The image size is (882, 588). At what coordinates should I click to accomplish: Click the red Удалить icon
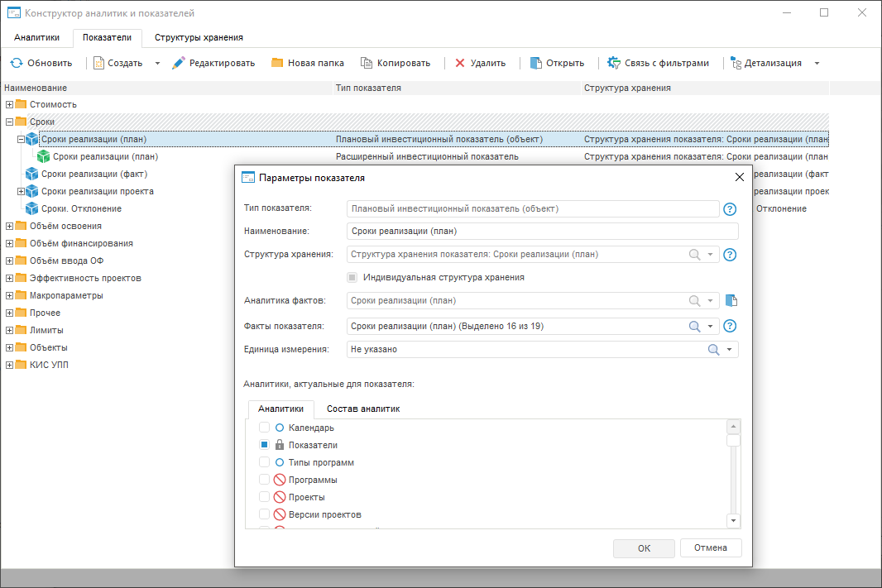point(460,63)
